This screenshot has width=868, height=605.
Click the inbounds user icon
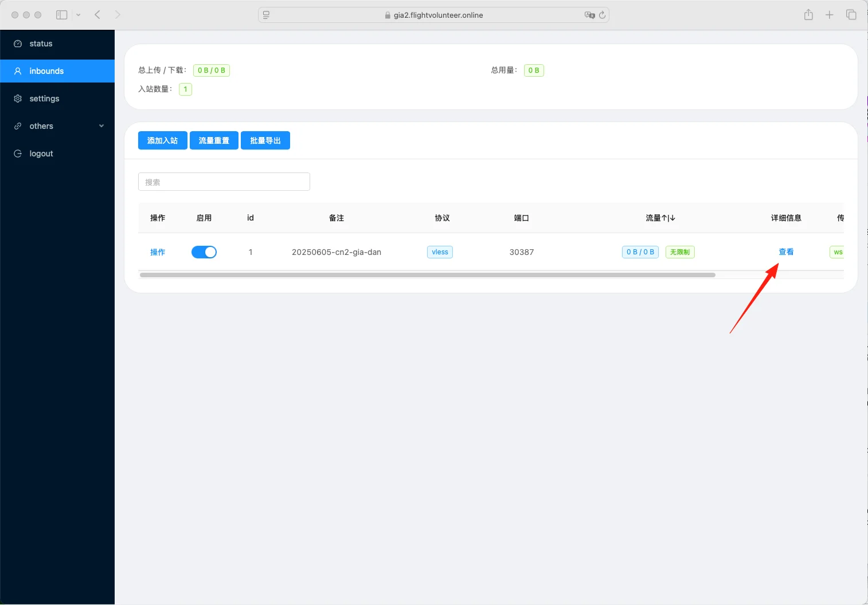[18, 71]
